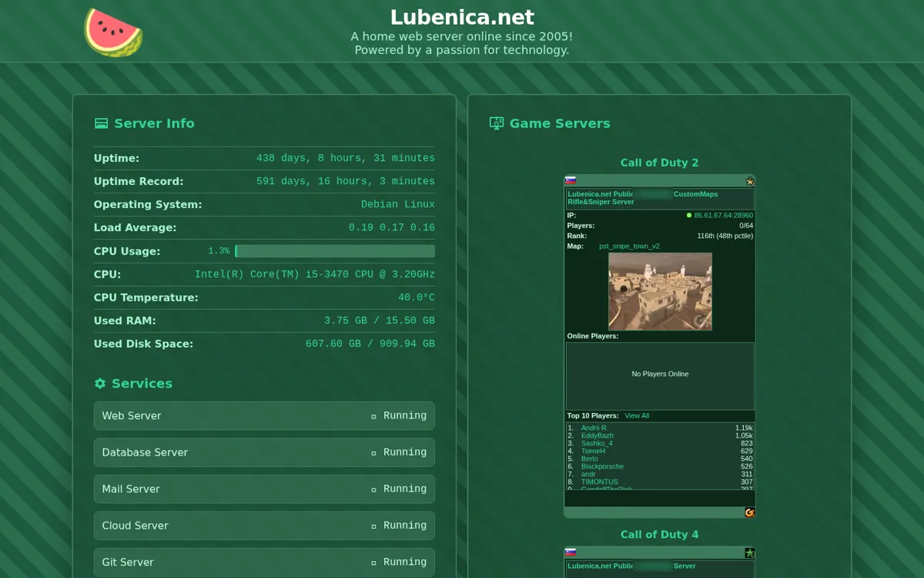Click the Call of Duty 4 heading
Image resolution: width=924 pixels, height=578 pixels.
[660, 534]
